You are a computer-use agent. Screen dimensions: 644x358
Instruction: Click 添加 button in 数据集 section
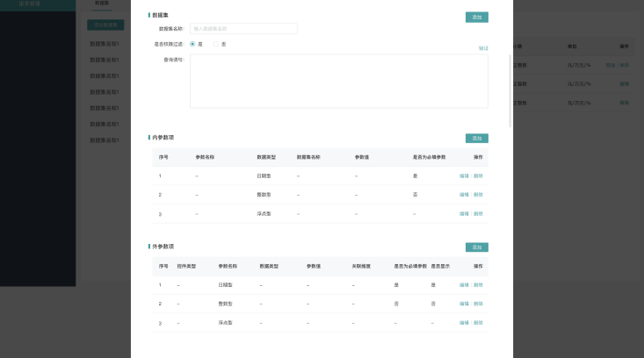pyautogui.click(x=476, y=17)
